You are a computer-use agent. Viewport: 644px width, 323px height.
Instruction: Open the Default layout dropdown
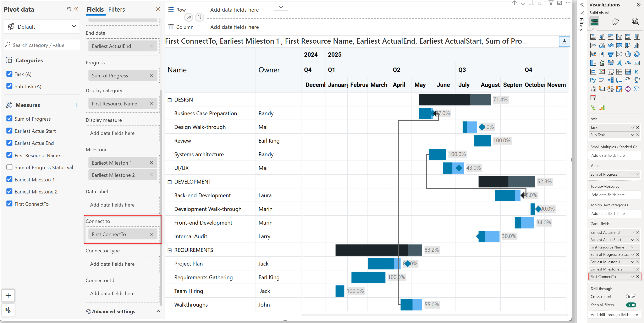click(x=42, y=27)
